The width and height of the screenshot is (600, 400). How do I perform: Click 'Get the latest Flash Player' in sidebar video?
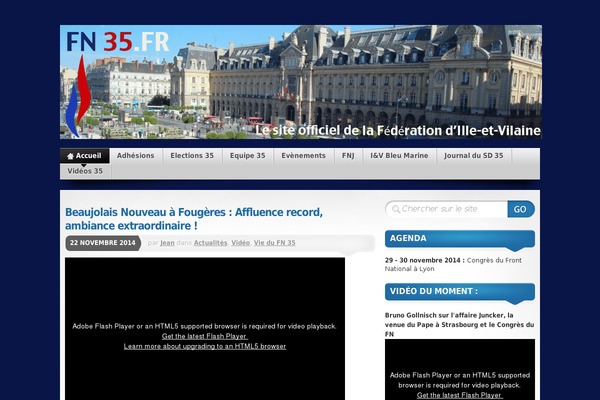460,395
